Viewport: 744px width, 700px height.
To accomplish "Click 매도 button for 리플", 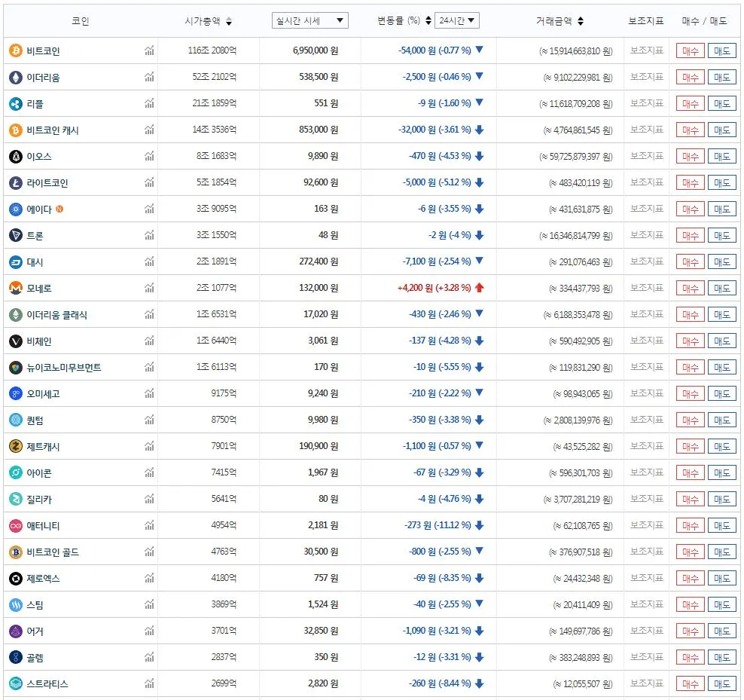I will tap(721, 103).
